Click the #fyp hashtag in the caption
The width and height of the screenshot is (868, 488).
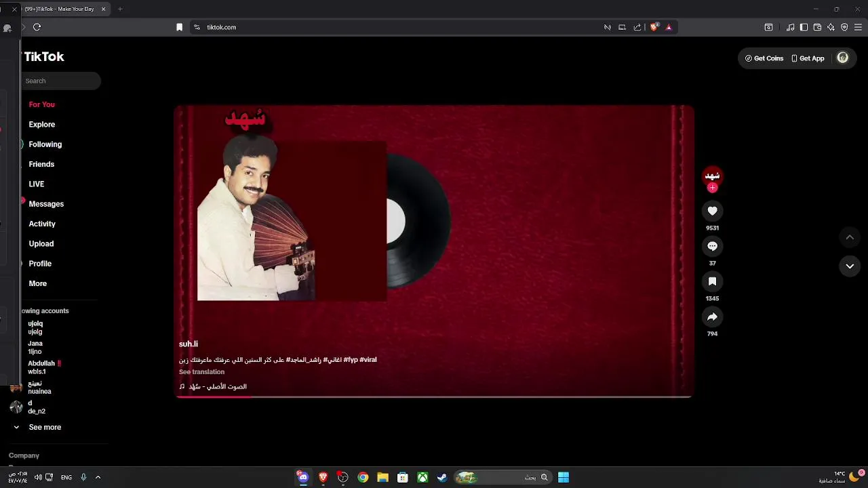click(351, 360)
